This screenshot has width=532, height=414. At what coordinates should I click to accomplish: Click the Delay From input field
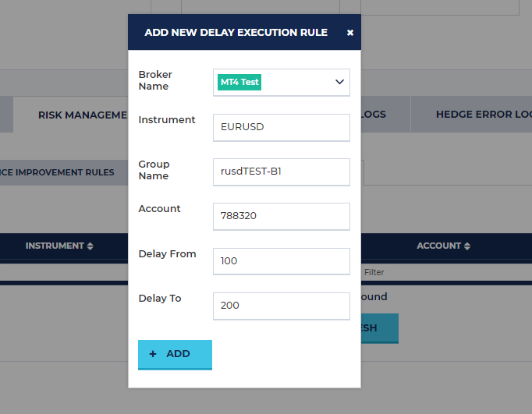pos(281,261)
